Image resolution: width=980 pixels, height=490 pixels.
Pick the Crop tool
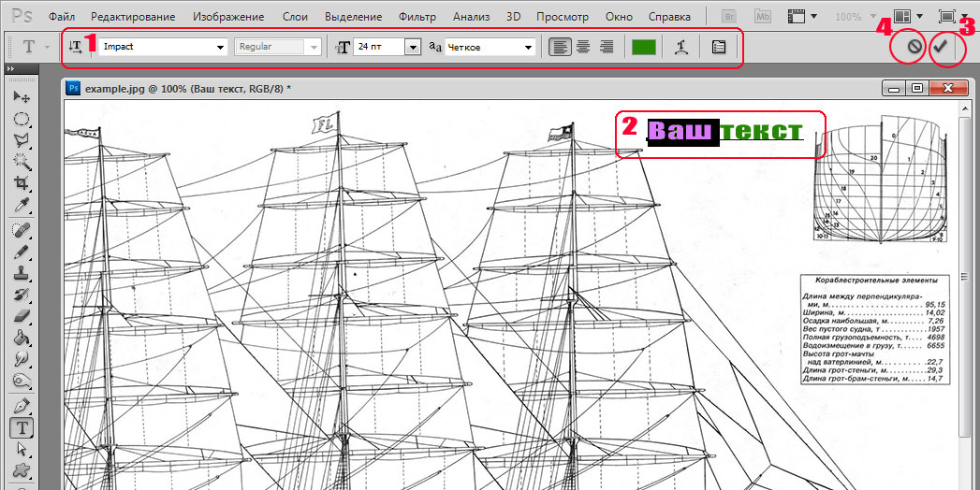pyautogui.click(x=21, y=184)
